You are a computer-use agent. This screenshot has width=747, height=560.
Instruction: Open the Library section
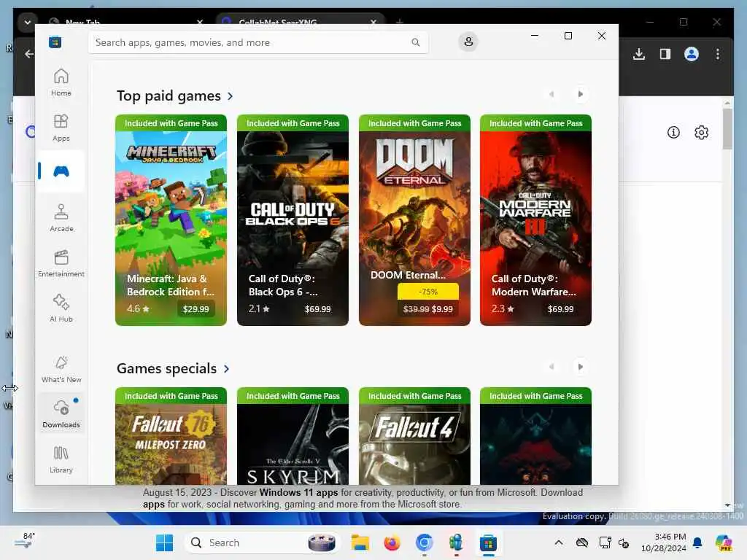click(61, 459)
